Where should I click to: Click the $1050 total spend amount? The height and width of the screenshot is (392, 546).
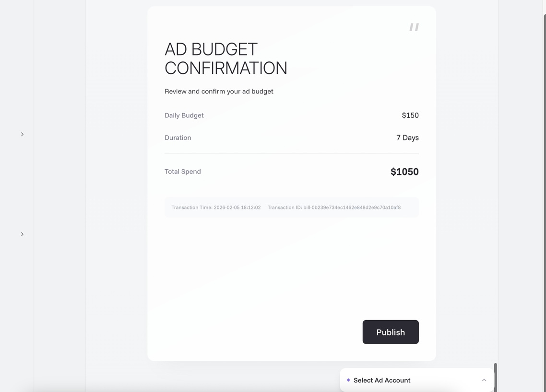tap(404, 172)
